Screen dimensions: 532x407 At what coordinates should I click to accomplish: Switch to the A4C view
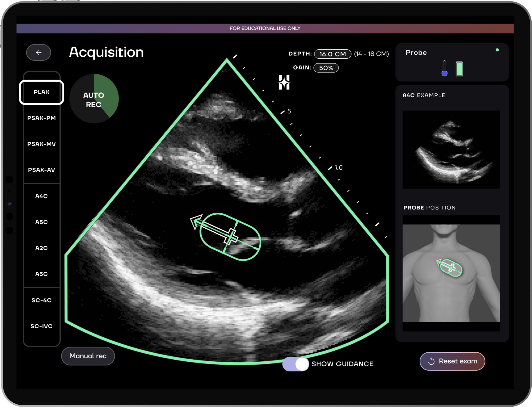(42, 196)
